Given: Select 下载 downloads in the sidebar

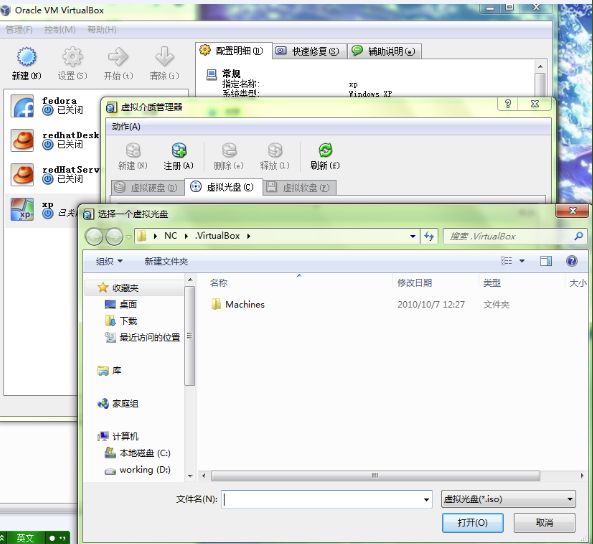Looking at the screenshot, I should 121,321.
